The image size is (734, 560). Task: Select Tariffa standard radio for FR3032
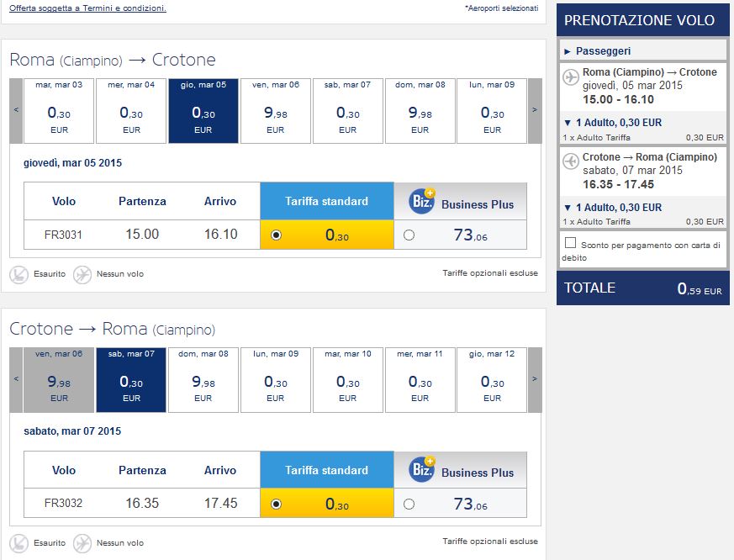point(276,505)
